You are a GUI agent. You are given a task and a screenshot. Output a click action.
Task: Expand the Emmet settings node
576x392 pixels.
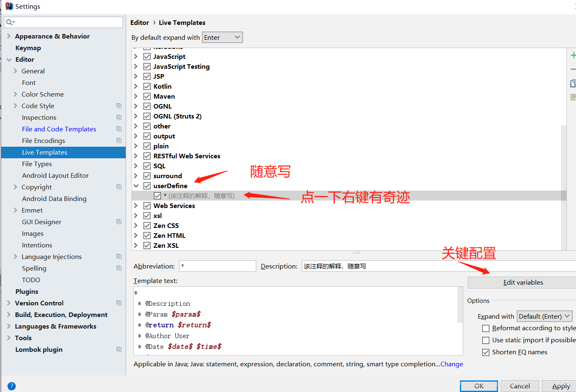(x=15, y=210)
